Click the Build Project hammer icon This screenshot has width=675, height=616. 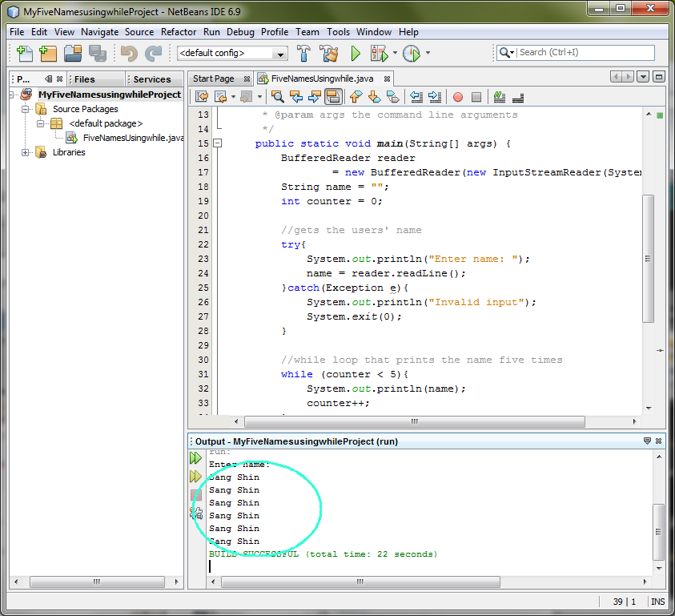tap(304, 53)
